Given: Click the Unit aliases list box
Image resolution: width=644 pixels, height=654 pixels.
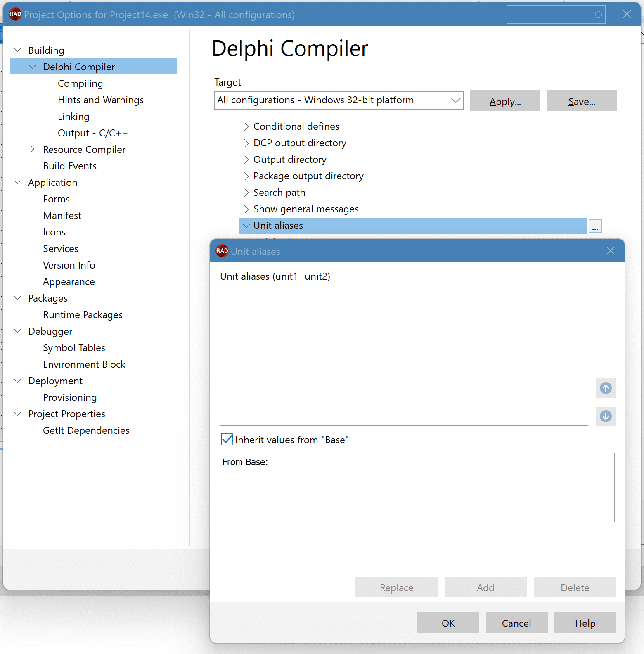Looking at the screenshot, I should point(404,357).
